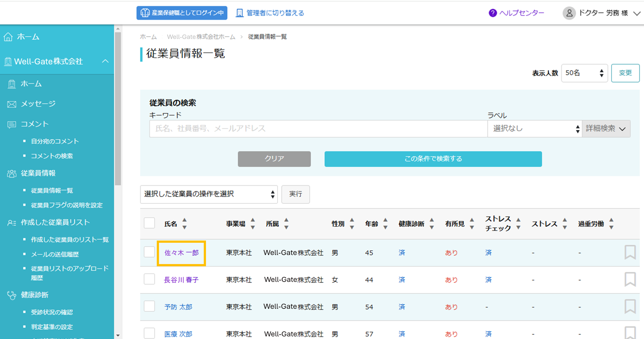Check the box for 予防 太郎
Viewport: 644px width, 339px height.
tap(149, 306)
